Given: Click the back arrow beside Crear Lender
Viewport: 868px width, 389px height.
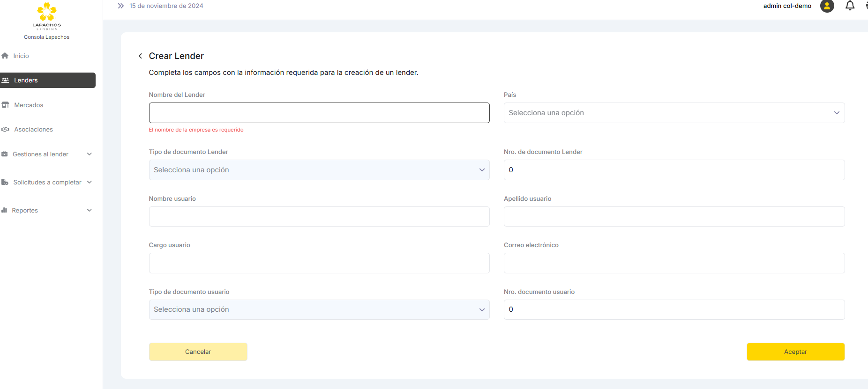Looking at the screenshot, I should point(140,56).
